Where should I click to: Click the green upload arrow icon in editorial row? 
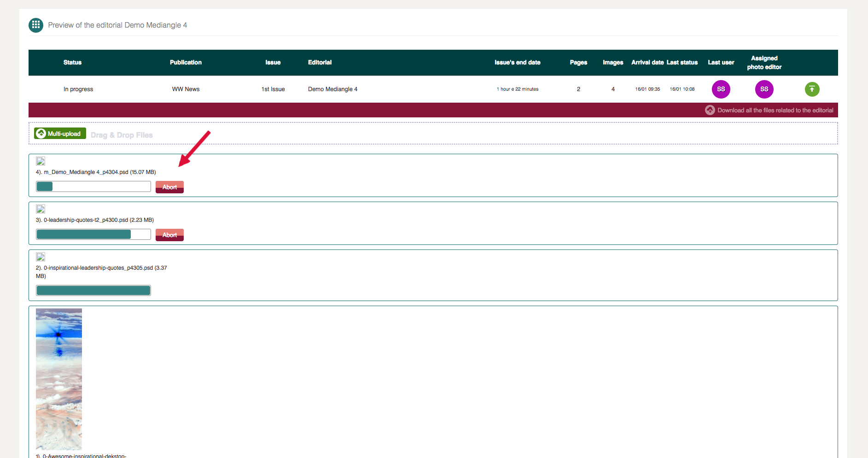(812, 89)
